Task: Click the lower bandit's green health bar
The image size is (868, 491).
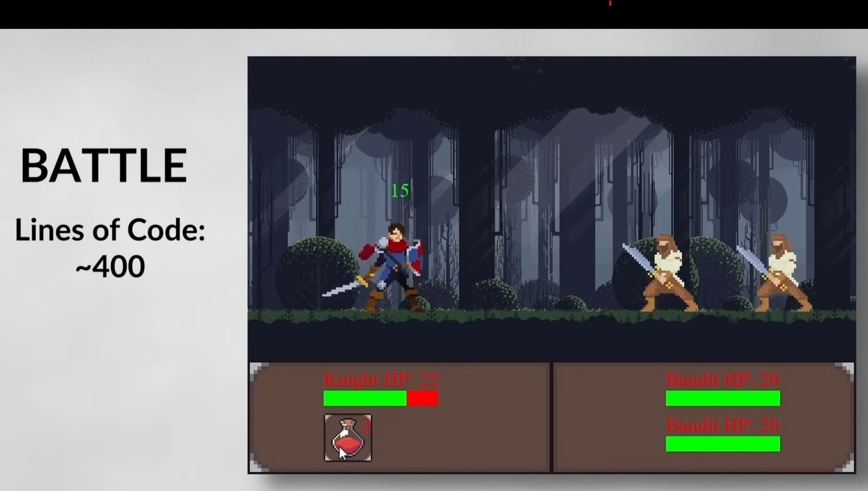Action: pyautogui.click(x=723, y=444)
